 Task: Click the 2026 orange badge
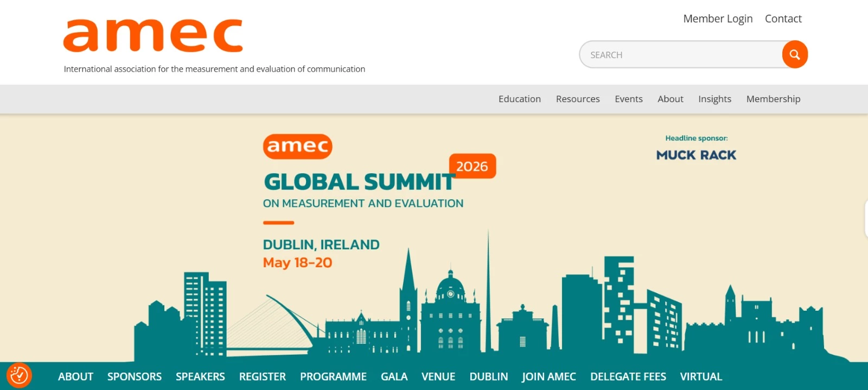472,166
